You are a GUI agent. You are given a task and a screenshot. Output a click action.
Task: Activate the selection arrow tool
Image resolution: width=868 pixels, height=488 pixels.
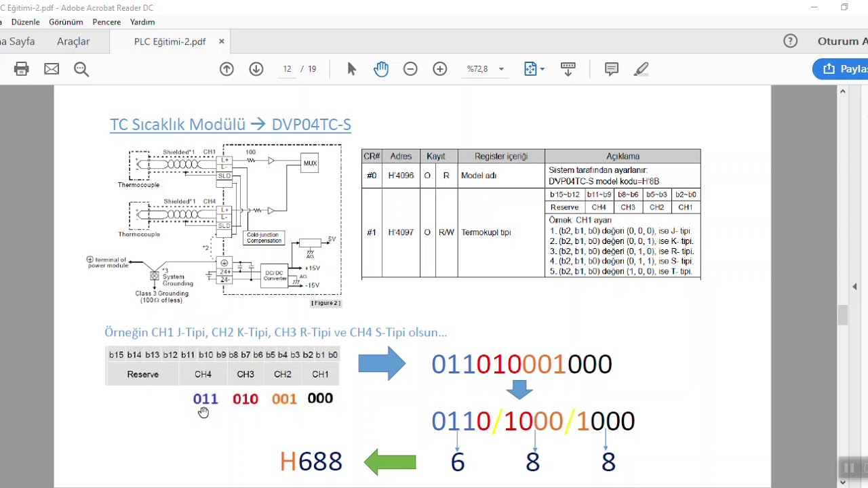pos(351,68)
